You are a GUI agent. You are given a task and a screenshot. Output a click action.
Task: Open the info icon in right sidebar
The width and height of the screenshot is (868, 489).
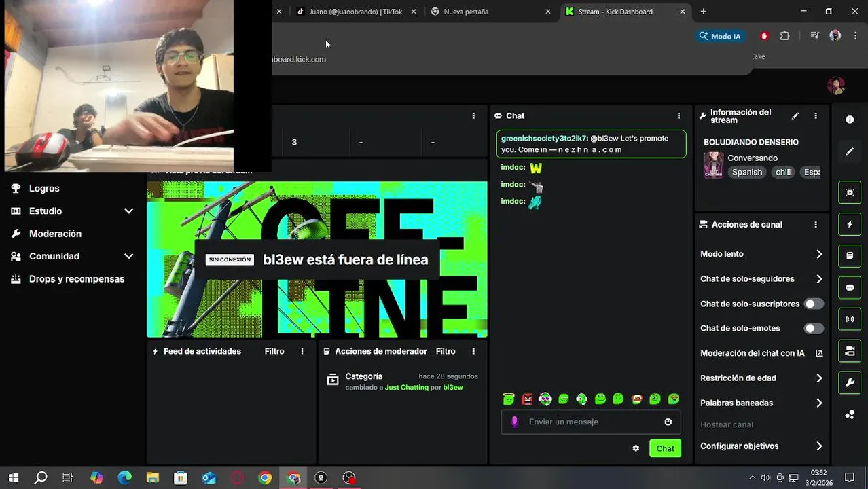click(x=850, y=120)
